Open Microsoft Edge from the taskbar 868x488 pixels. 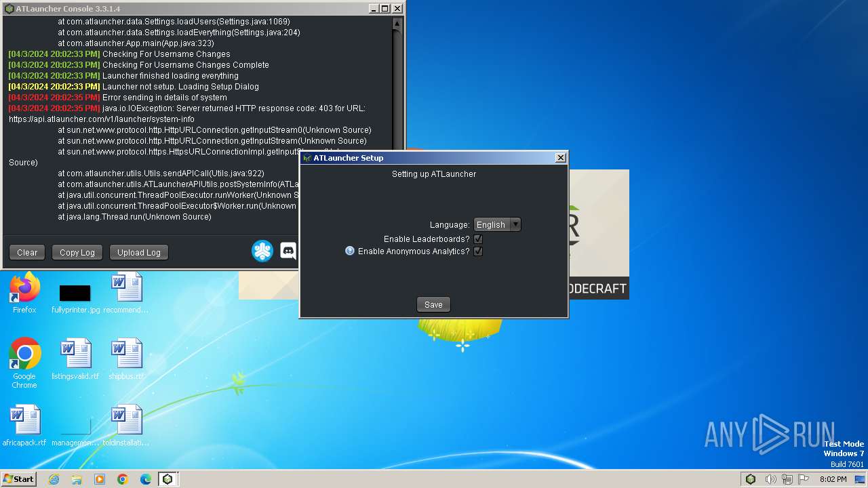[x=146, y=479]
